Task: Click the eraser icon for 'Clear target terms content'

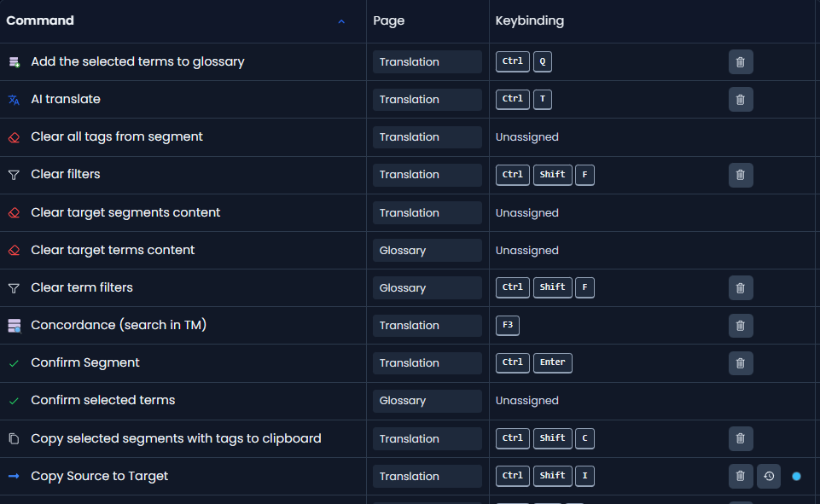Action: pos(14,250)
